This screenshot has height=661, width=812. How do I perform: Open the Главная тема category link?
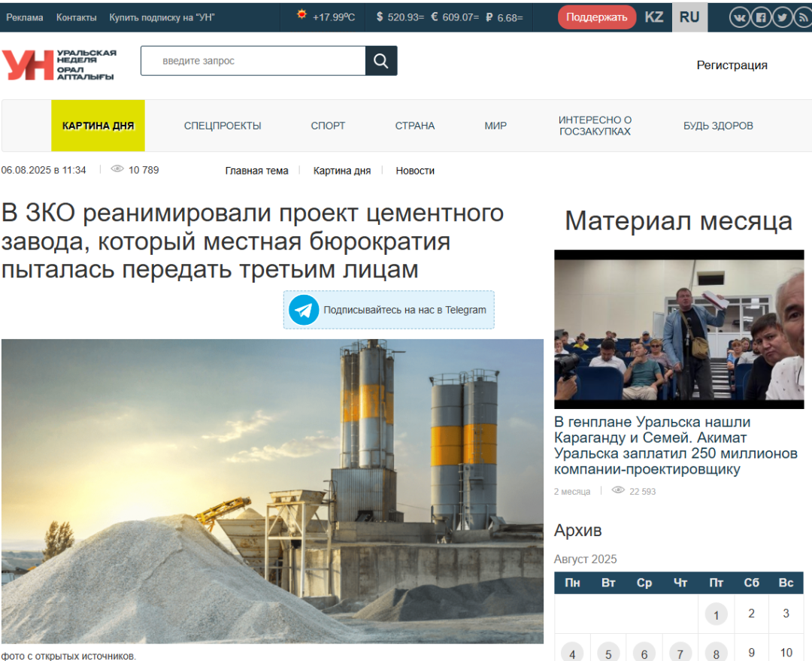click(x=256, y=171)
